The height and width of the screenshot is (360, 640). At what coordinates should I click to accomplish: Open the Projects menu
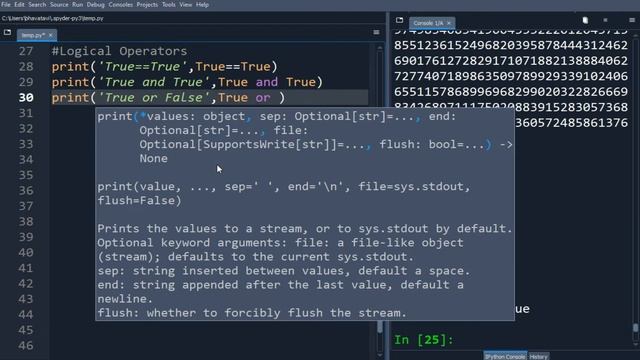[147, 5]
